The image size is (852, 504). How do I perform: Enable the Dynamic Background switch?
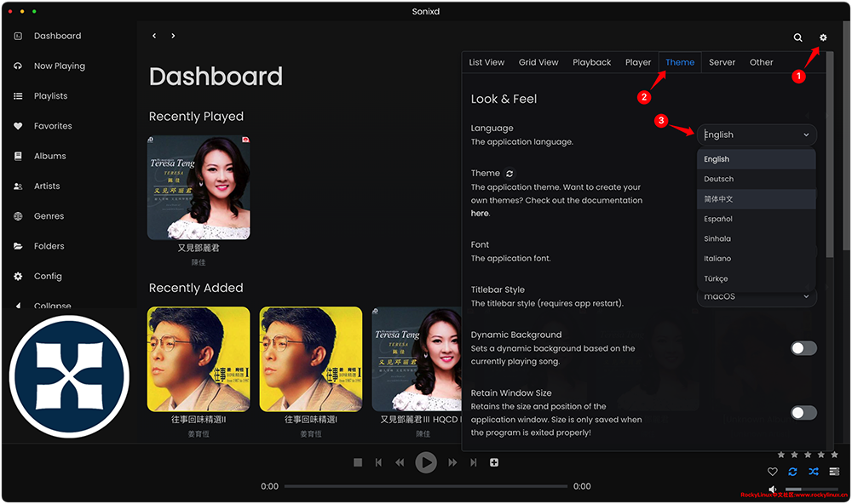(803, 348)
